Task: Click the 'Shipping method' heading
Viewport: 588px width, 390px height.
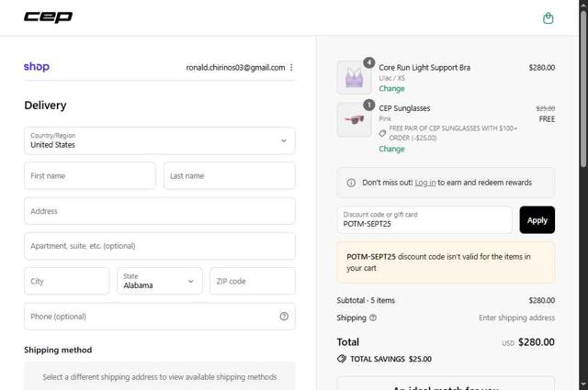Action: click(58, 350)
